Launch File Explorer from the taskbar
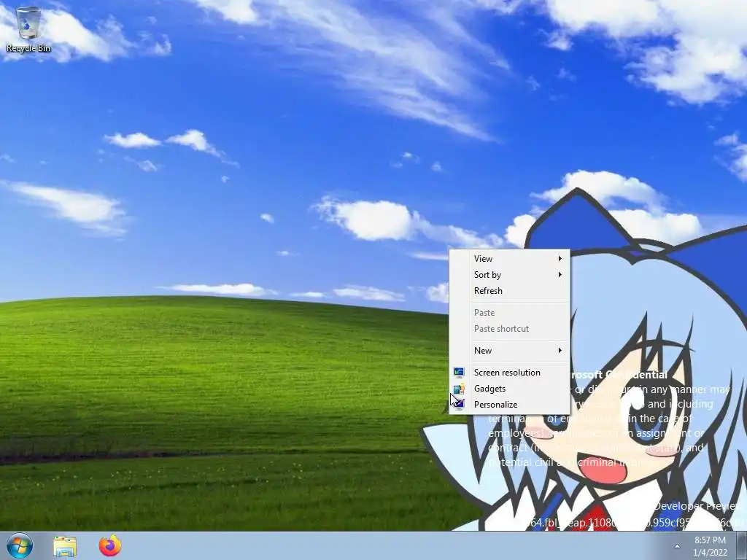 point(65,546)
